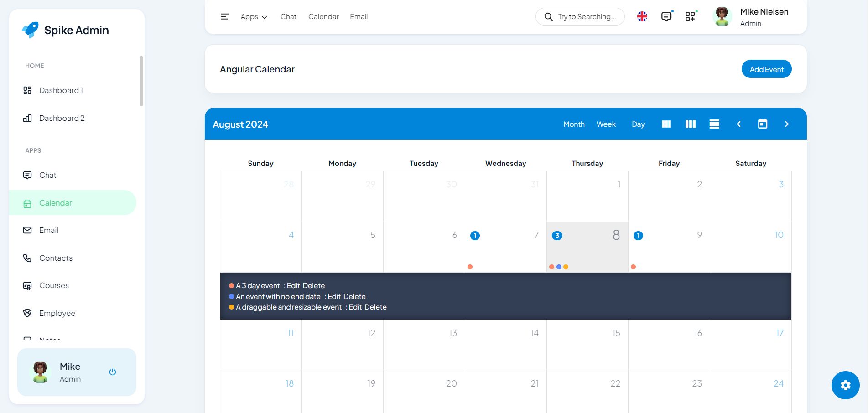Expand the Apps dropdown menu

click(254, 17)
